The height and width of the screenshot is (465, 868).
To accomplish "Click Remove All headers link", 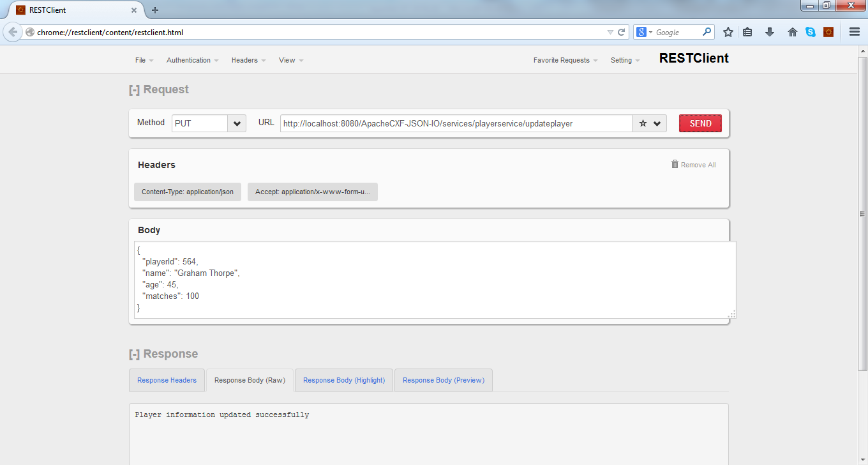I will [x=693, y=165].
